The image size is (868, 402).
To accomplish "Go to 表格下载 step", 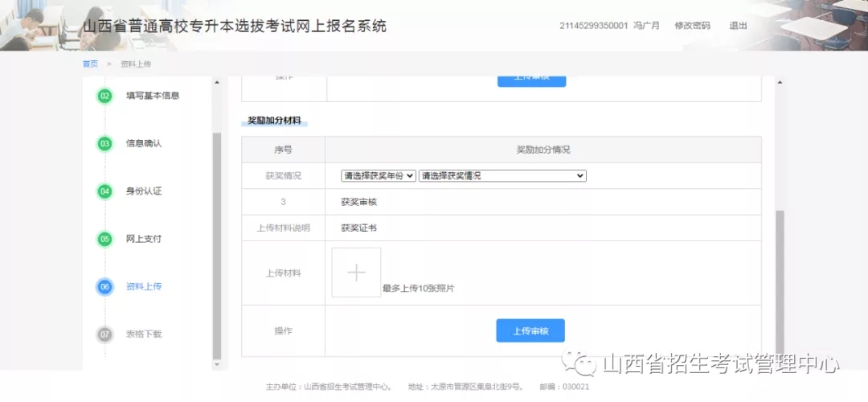I will pyautogui.click(x=144, y=334).
